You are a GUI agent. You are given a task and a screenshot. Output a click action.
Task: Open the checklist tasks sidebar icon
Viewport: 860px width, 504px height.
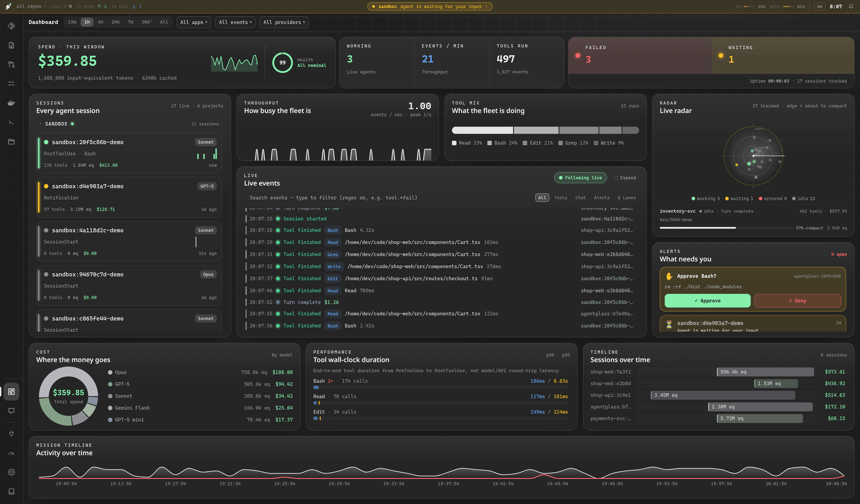coord(11,84)
